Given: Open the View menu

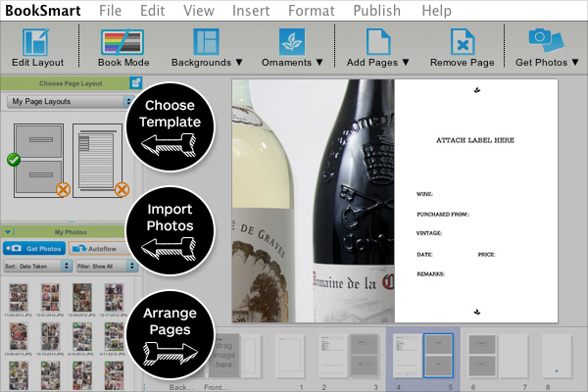Looking at the screenshot, I should click(199, 11).
